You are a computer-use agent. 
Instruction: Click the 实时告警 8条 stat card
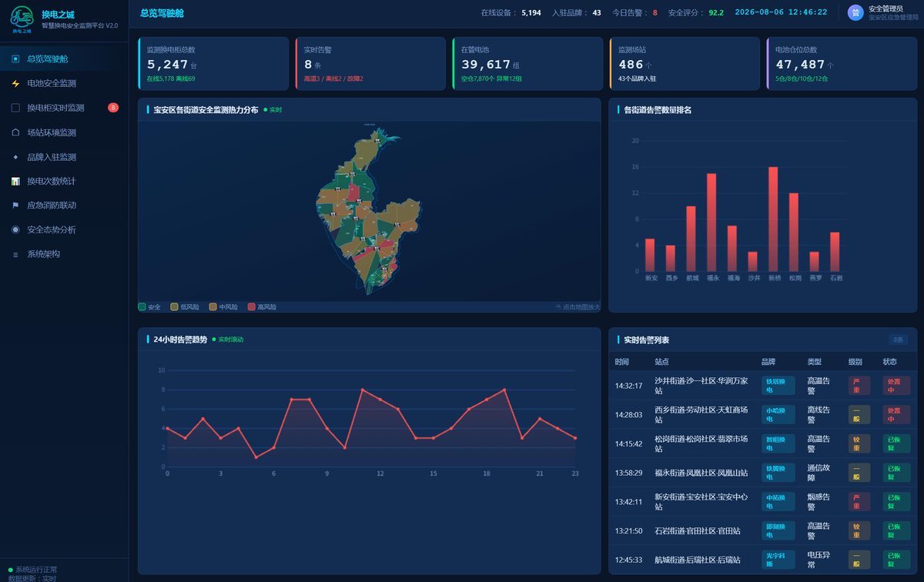(370, 64)
